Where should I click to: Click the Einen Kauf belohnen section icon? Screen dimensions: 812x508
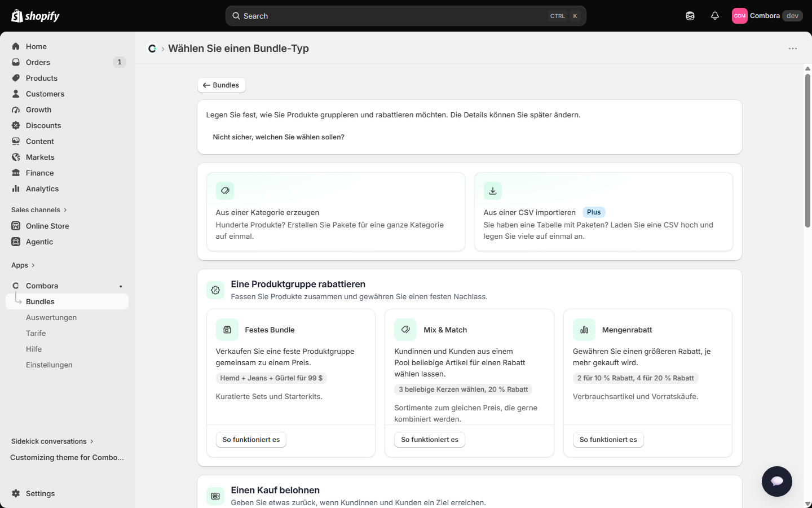click(215, 496)
